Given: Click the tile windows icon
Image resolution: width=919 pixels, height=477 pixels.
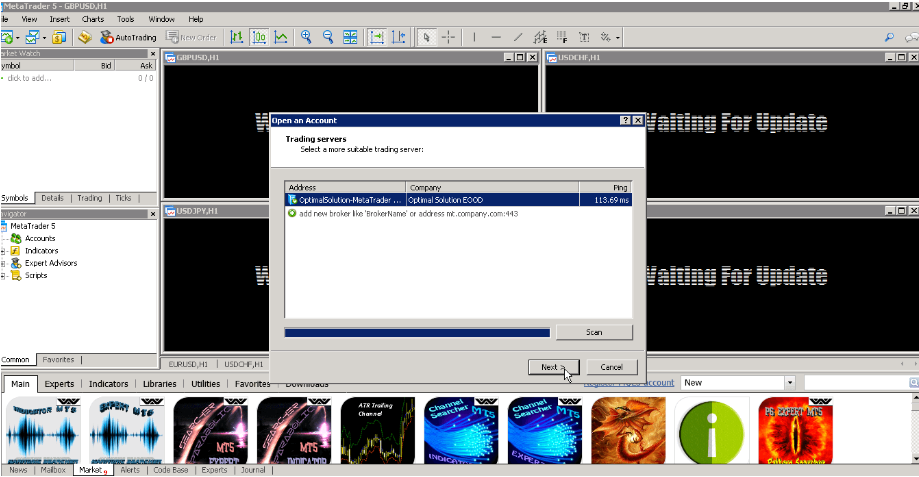Looking at the screenshot, I should tap(350, 37).
